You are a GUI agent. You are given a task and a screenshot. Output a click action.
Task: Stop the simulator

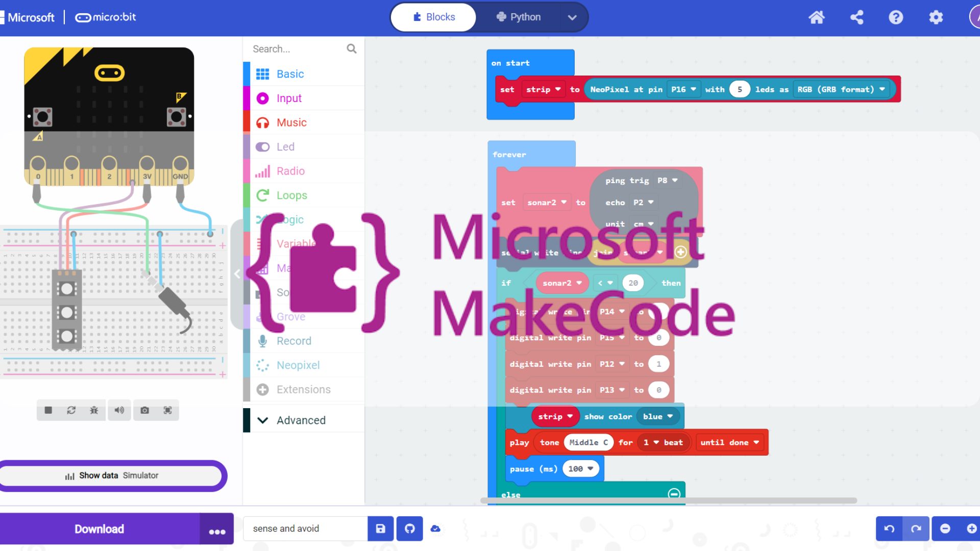pos(48,410)
